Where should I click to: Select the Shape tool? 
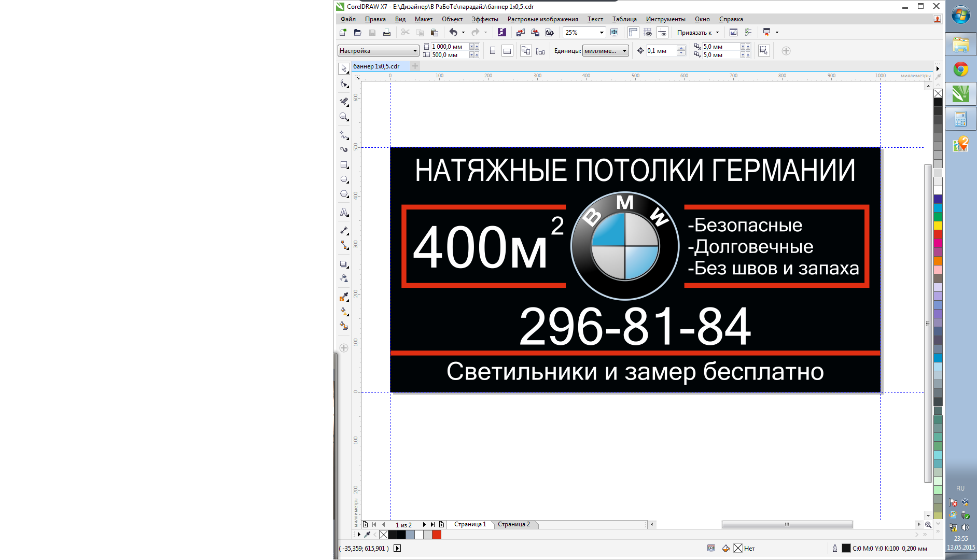(x=344, y=84)
